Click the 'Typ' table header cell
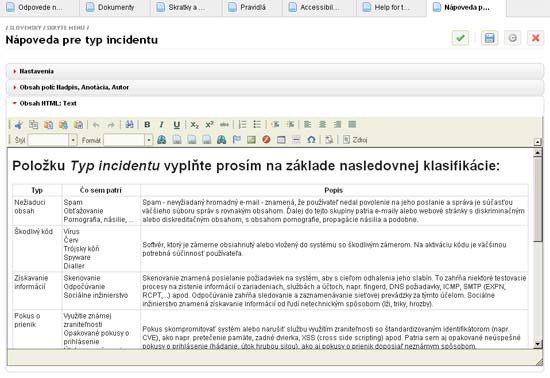Screen dimensions: 550x378 [x=37, y=190]
